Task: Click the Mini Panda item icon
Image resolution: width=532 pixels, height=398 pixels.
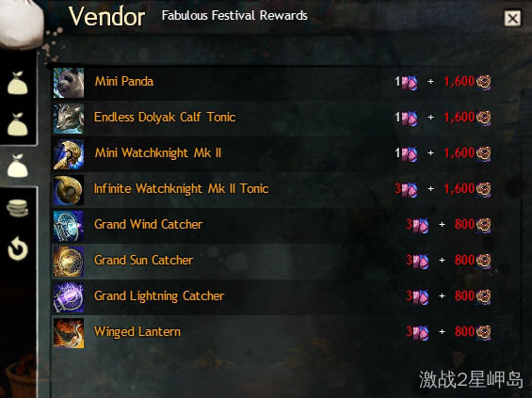Action: pos(69,83)
